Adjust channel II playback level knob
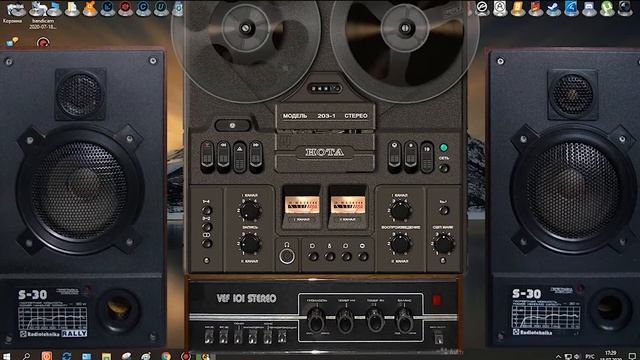This screenshot has width=640, height=360. [400, 244]
